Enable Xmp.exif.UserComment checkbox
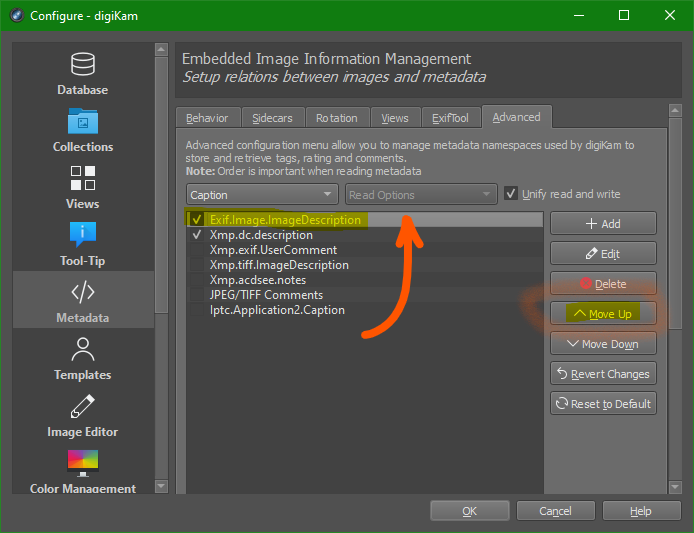Image resolution: width=694 pixels, height=533 pixels. point(197,250)
